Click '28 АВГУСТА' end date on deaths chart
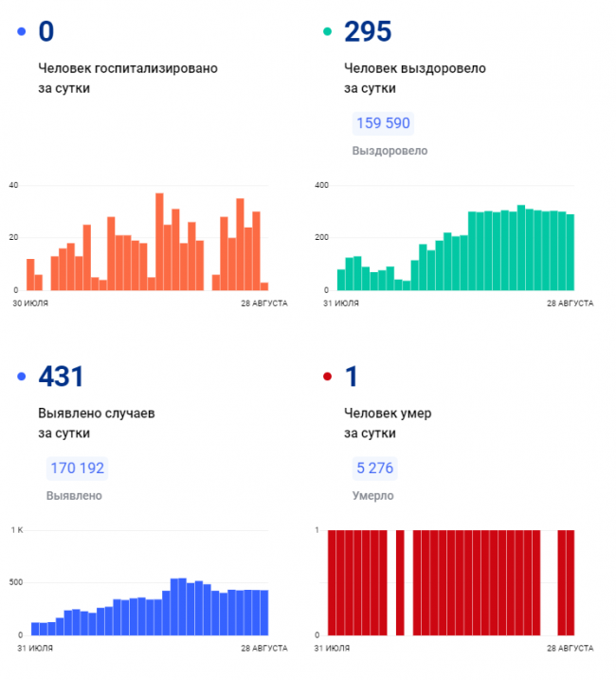Viewport: 616px width, 680px height. pos(570,649)
